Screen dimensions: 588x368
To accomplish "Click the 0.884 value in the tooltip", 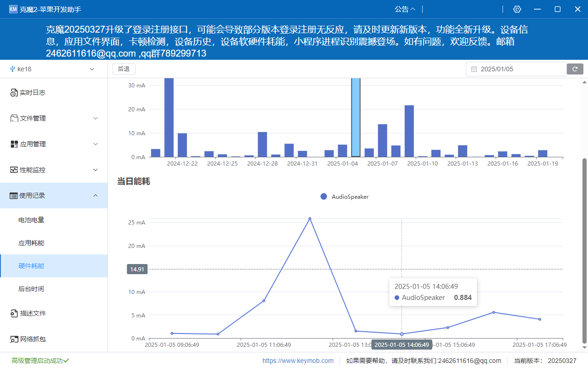I will (x=463, y=298).
